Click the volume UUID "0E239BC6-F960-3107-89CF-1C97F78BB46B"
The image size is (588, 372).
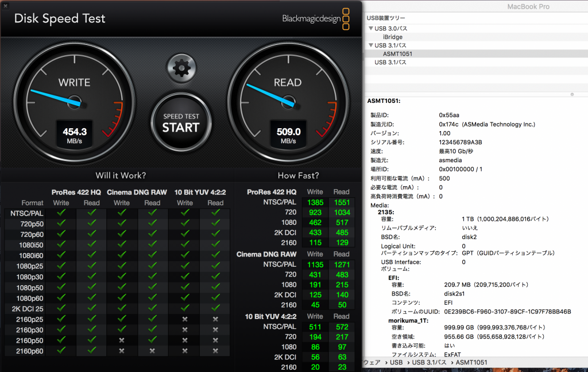coord(508,312)
